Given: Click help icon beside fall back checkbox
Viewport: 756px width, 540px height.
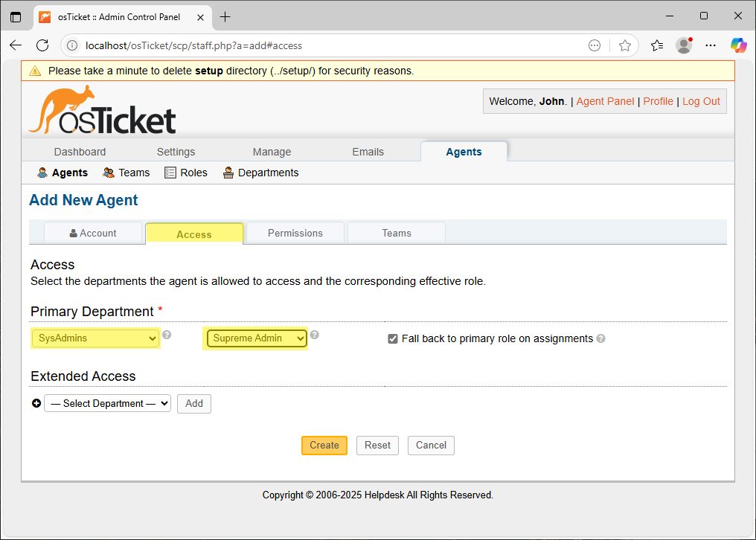Looking at the screenshot, I should [600, 338].
